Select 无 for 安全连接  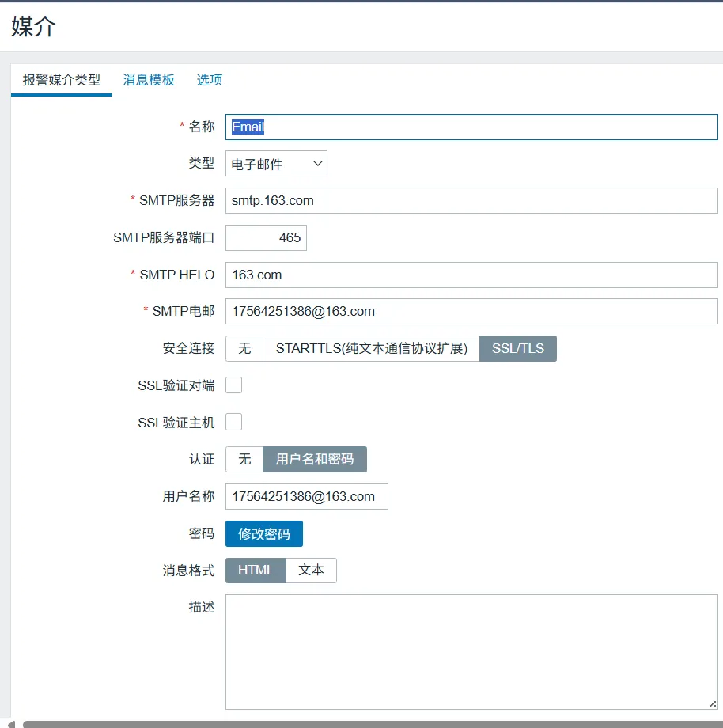pos(244,349)
